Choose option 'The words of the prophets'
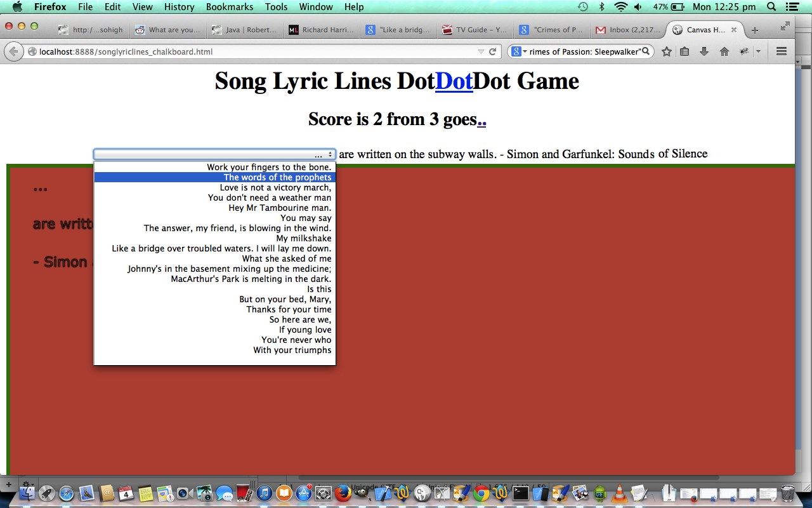 point(214,177)
